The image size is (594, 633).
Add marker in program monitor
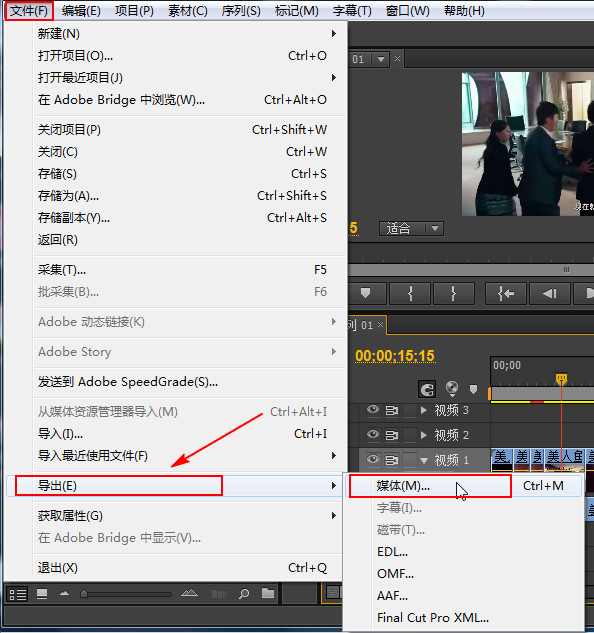click(365, 293)
